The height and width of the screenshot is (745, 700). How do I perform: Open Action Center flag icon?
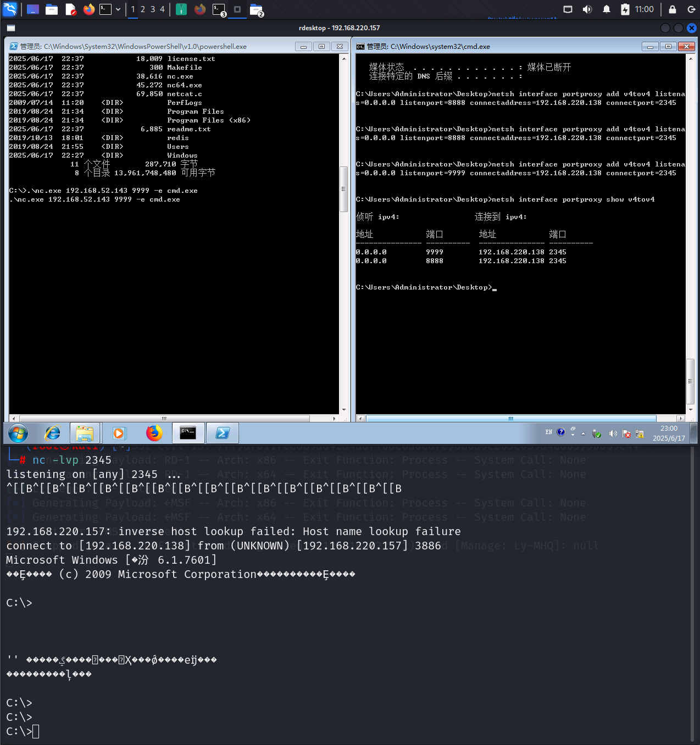pos(626,434)
